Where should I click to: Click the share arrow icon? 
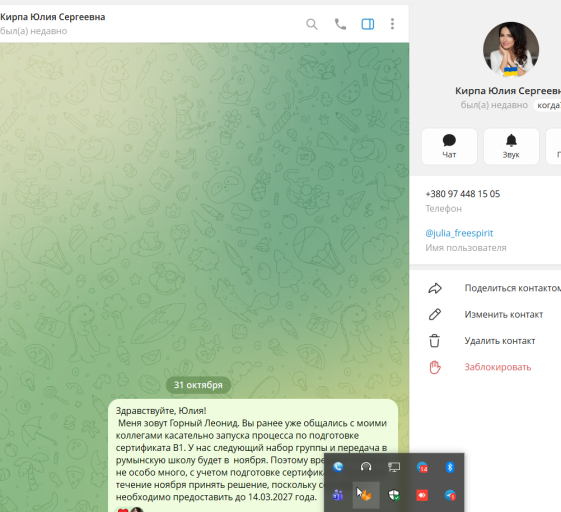tap(435, 288)
